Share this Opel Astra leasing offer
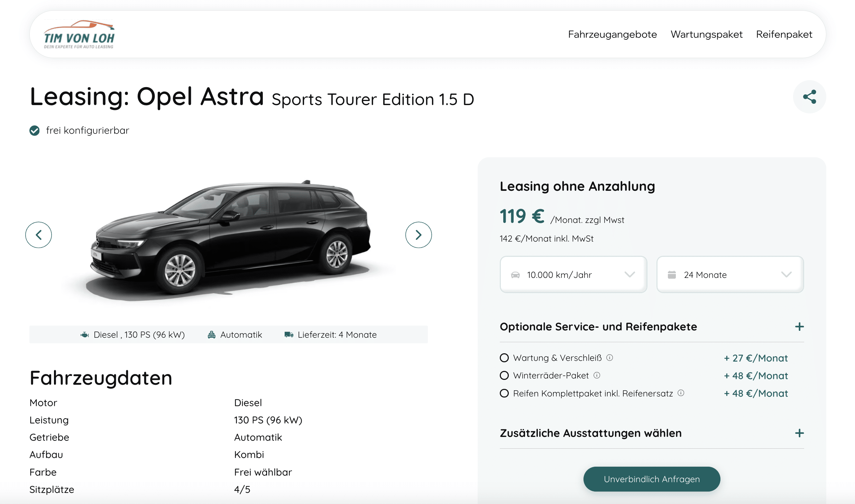The image size is (855, 504). 809,97
